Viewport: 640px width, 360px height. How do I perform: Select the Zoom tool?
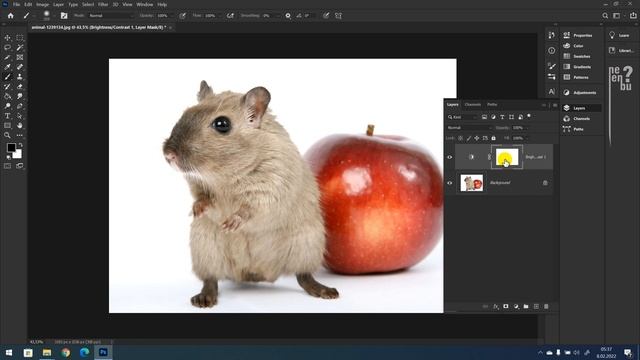click(x=7, y=136)
